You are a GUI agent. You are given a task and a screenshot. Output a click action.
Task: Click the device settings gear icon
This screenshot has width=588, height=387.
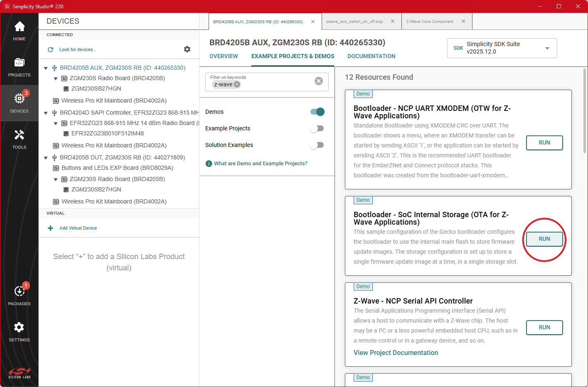coord(187,49)
